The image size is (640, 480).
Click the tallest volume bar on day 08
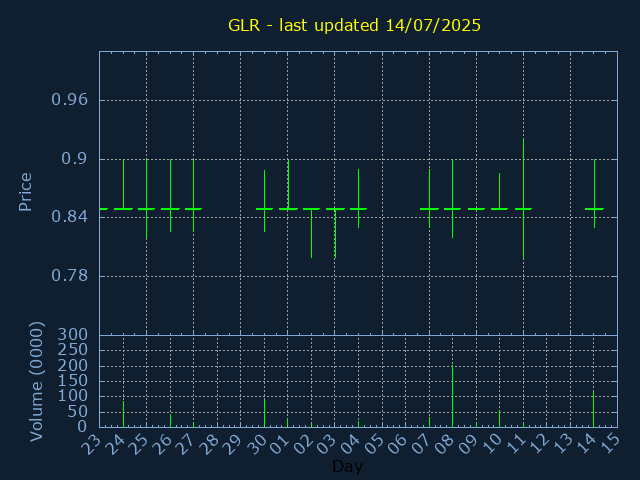pos(452,396)
